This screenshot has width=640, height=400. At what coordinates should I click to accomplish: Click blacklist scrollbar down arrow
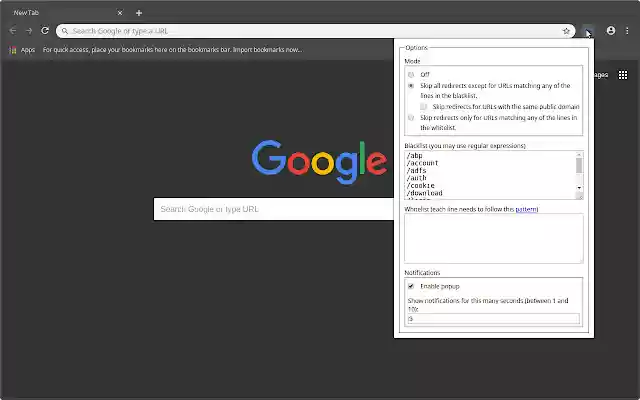(579, 188)
